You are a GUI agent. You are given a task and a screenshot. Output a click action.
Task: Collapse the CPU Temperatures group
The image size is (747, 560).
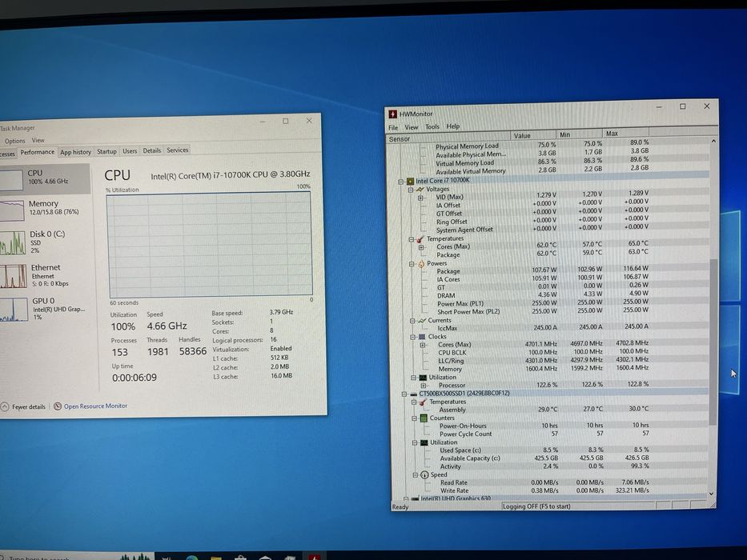tap(412, 239)
